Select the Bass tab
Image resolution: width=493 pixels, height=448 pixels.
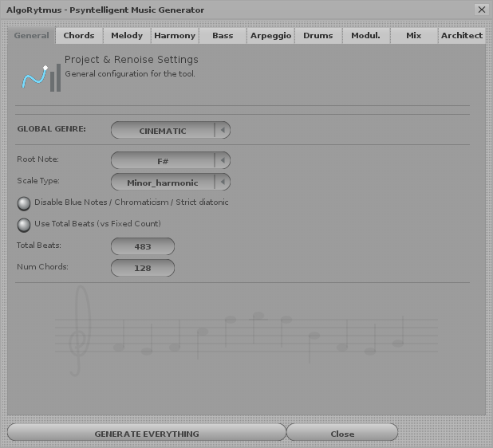pyautogui.click(x=223, y=36)
